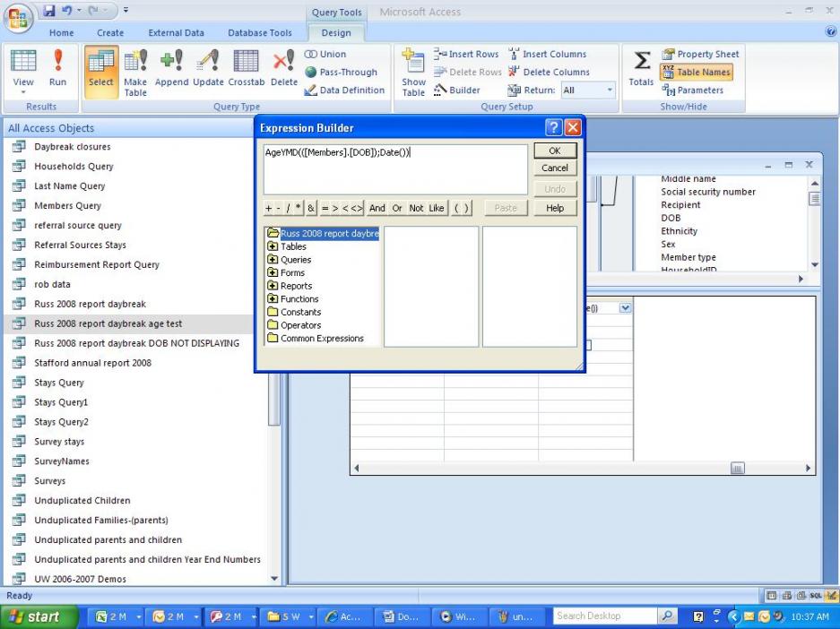Open Stafford annual report 2008 query
This screenshot has width=840, height=629.
tap(92, 363)
